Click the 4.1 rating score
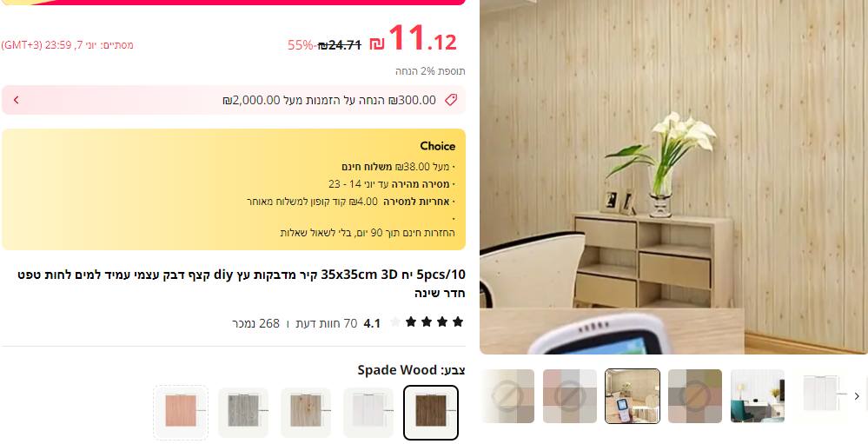 [372, 323]
